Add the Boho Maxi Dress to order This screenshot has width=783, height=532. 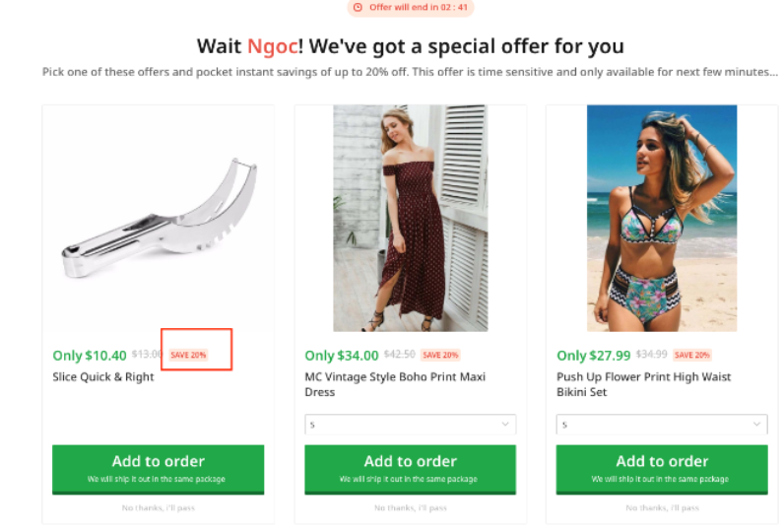(411, 468)
